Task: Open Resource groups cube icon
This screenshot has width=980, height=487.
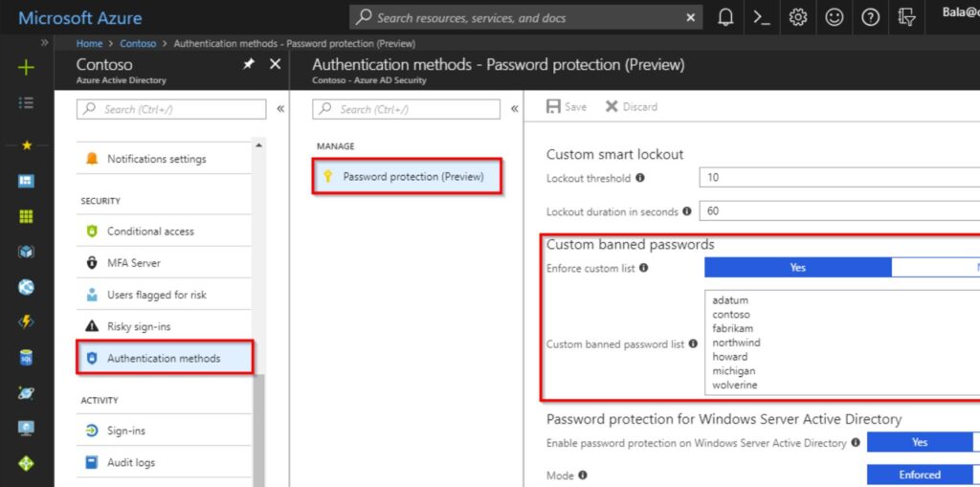Action: point(26,253)
